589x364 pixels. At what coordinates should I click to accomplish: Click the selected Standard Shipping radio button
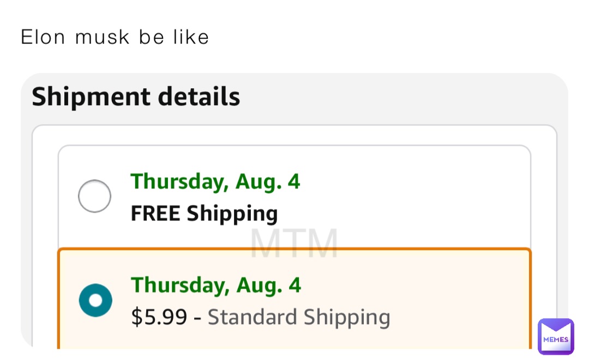(95, 300)
